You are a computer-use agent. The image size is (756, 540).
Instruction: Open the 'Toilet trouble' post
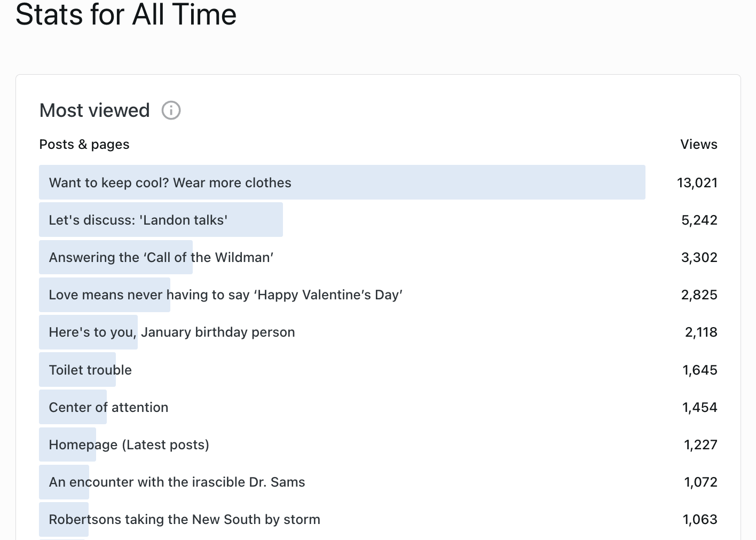click(x=90, y=370)
